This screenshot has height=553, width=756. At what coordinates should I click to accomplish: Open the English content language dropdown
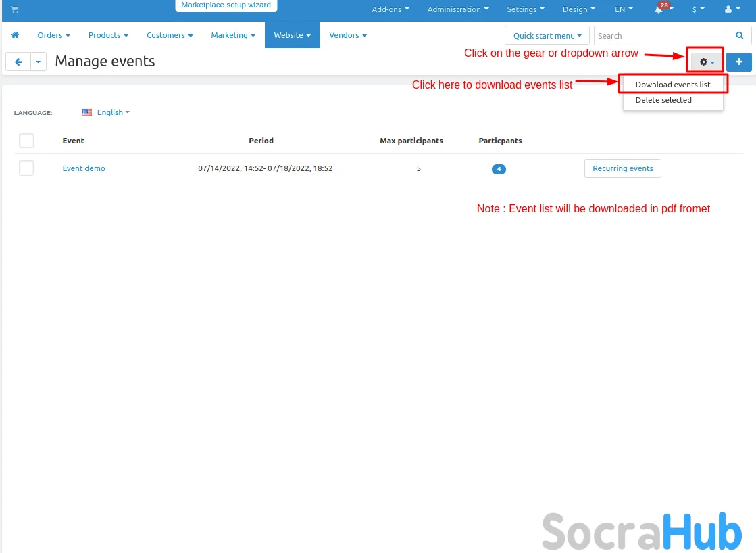coord(114,112)
